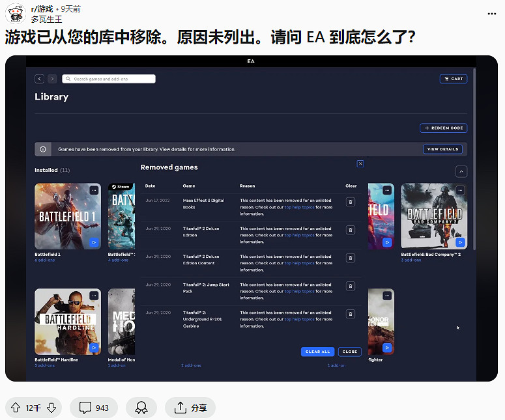Viewport: 505px width, 420px height.
Task: Click the 分享 share button
Action: tap(190, 408)
